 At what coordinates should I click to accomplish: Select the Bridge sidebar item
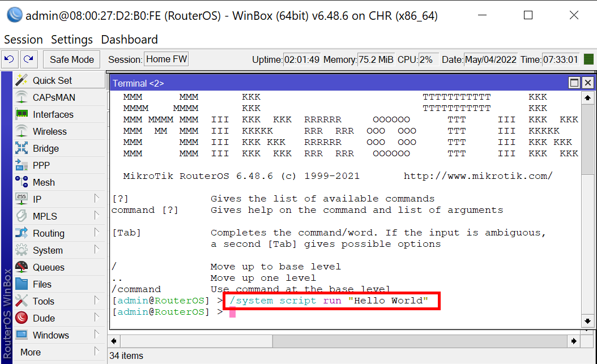(x=45, y=148)
